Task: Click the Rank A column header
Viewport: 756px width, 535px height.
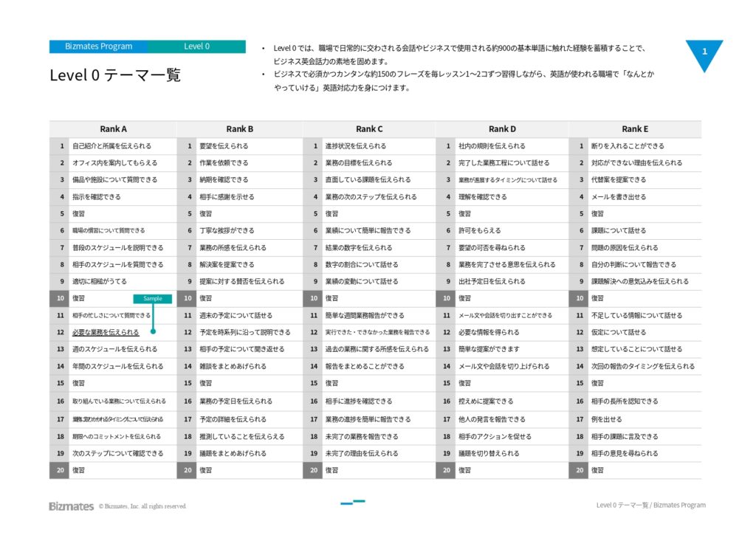Action: [x=113, y=129]
